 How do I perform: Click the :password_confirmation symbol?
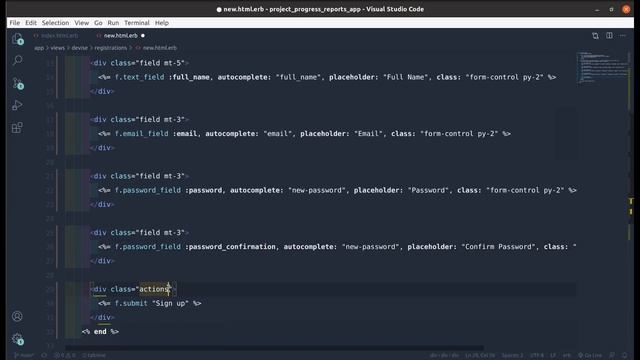(230, 247)
